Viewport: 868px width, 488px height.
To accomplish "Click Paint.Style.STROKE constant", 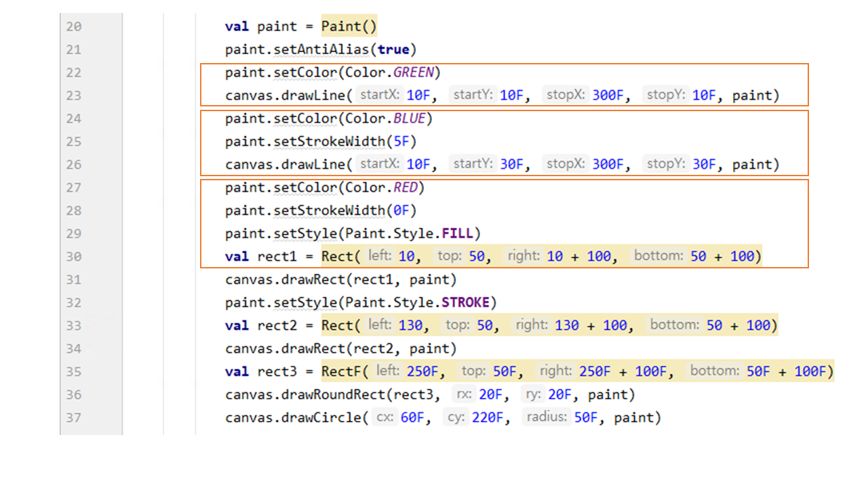I will [x=466, y=302].
